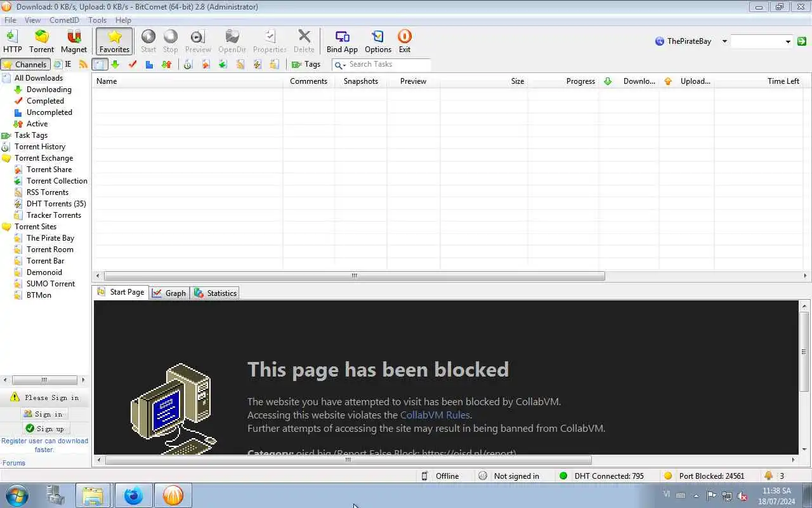Open the Help menu
The height and width of the screenshot is (508, 812).
pos(123,20)
